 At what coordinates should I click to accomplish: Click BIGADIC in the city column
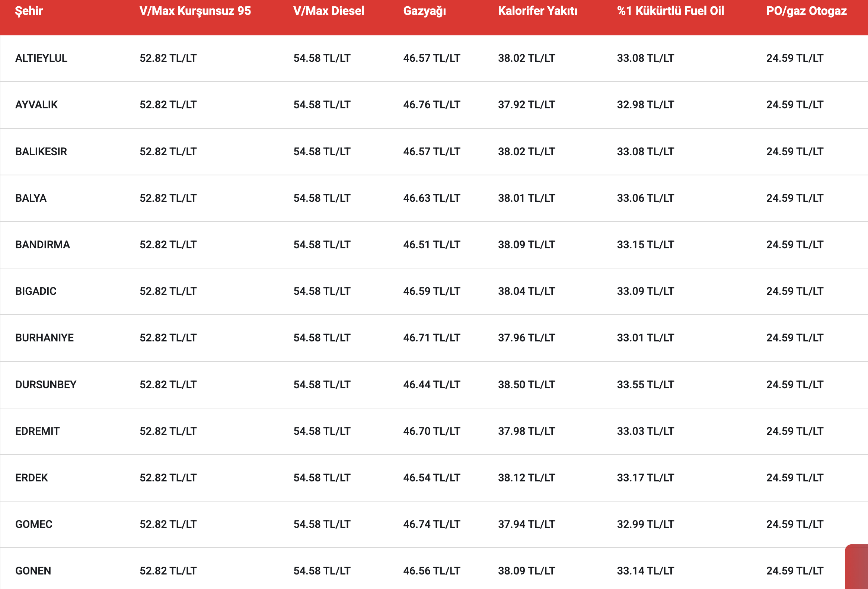pyautogui.click(x=36, y=291)
